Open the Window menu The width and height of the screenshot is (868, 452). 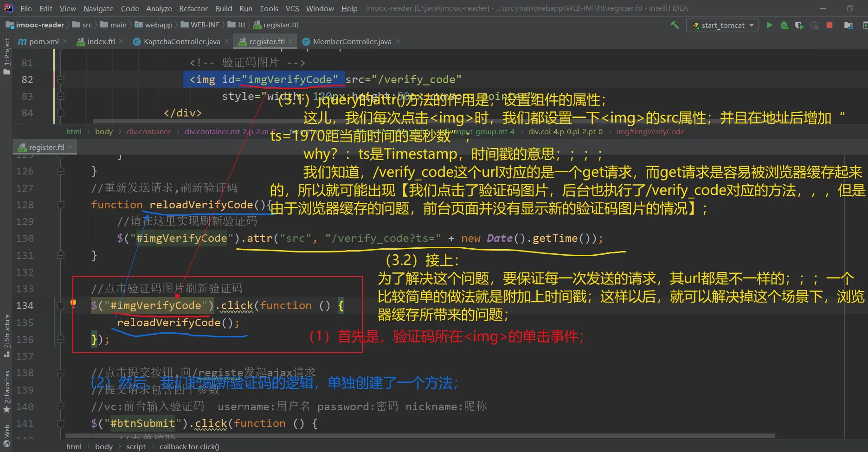(320, 8)
